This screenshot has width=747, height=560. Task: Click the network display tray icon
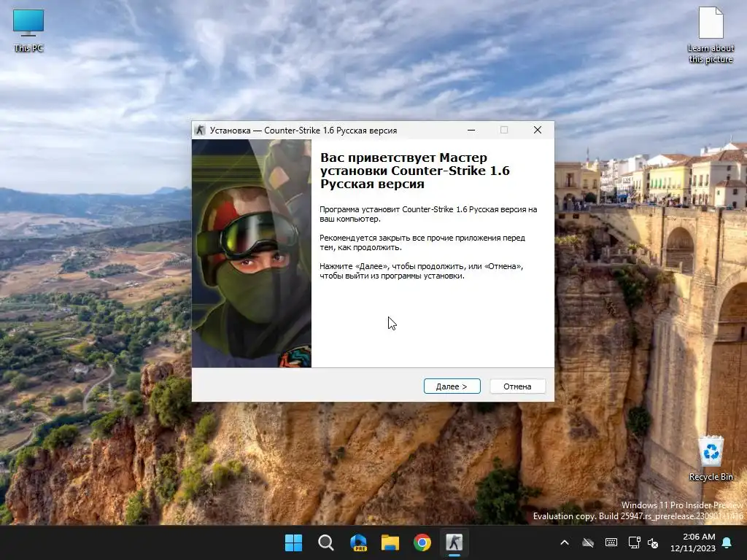click(x=634, y=542)
